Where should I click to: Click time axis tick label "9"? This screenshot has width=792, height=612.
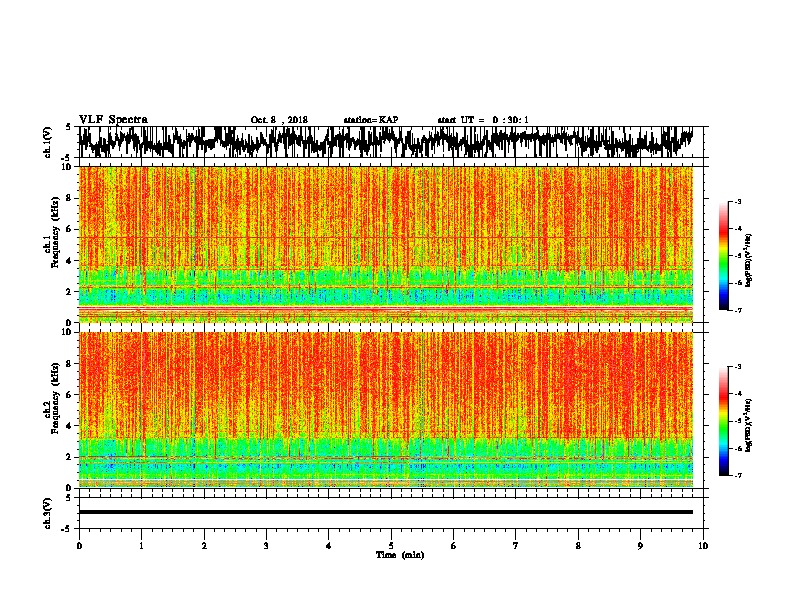pyautogui.click(x=640, y=546)
